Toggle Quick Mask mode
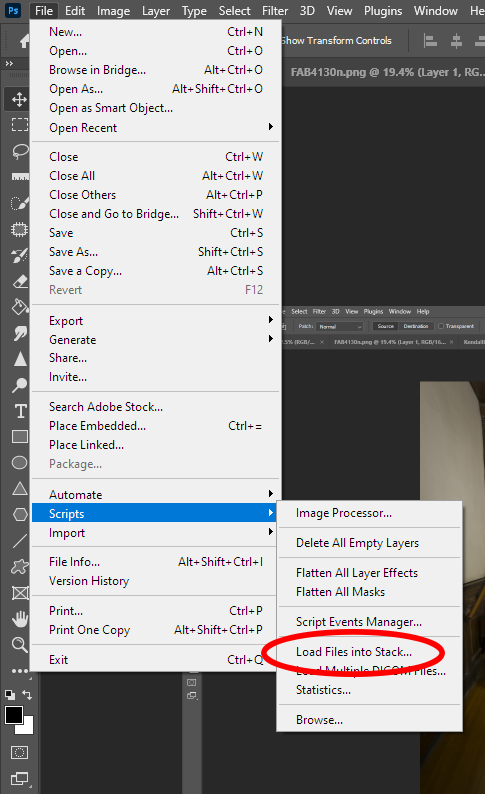The height and width of the screenshot is (794, 485). coord(19,752)
